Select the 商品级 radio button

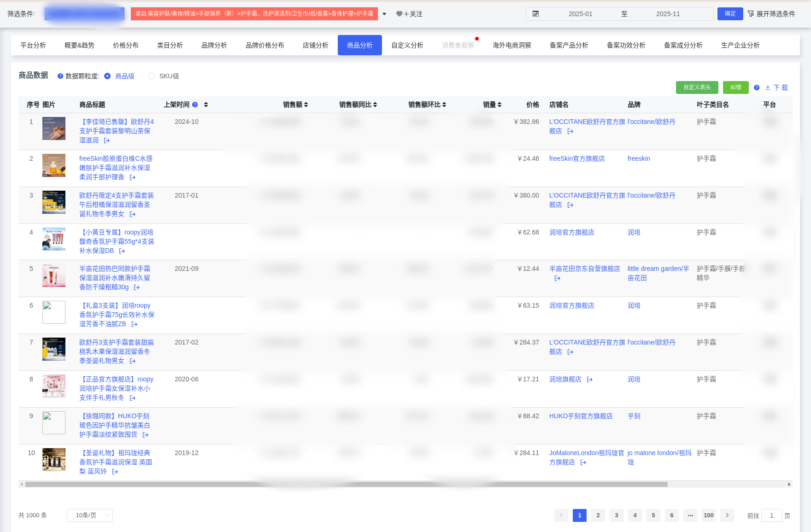107,76
